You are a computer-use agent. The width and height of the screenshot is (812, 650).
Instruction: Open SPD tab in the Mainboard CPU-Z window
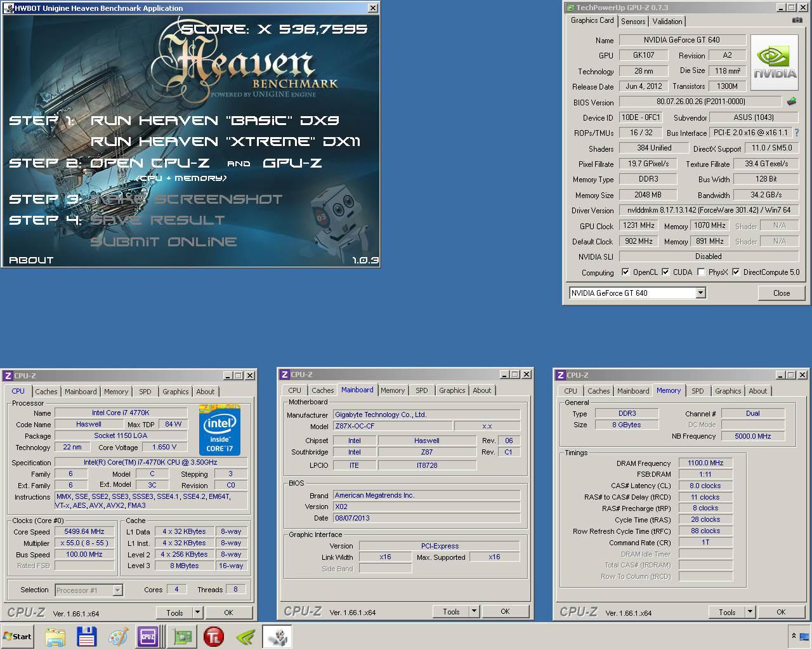[422, 390]
